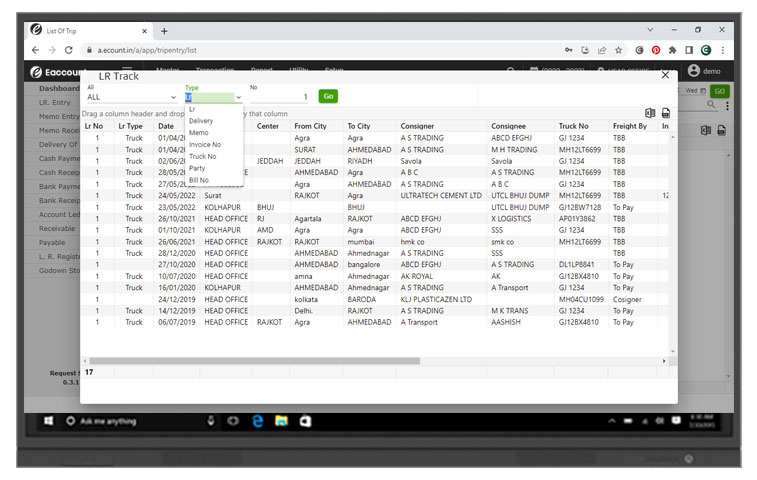Select Lr from the Type list
The height and width of the screenshot is (480, 757).
pyautogui.click(x=192, y=109)
